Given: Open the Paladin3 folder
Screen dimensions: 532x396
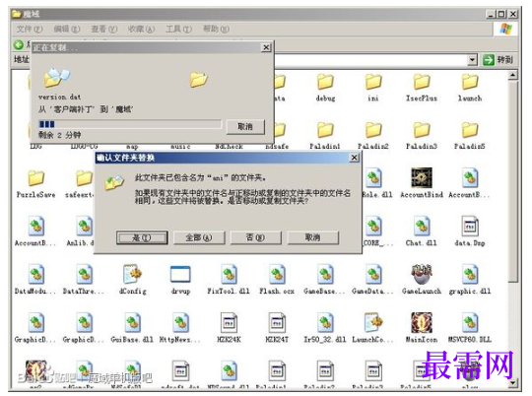Looking at the screenshot, I should coord(422,130).
